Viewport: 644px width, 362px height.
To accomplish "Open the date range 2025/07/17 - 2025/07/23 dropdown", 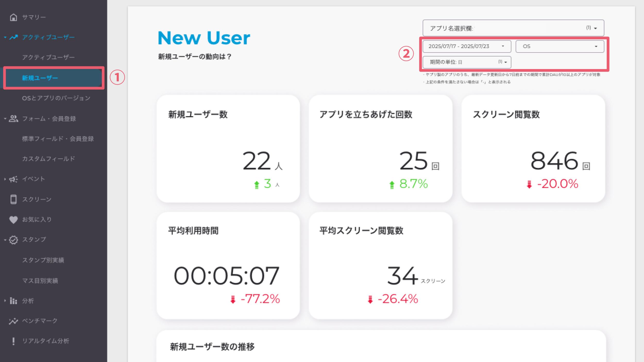I will 467,47.
